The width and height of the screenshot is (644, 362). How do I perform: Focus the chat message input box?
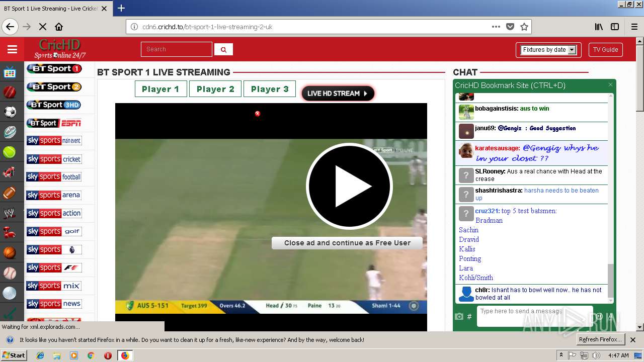click(x=535, y=316)
